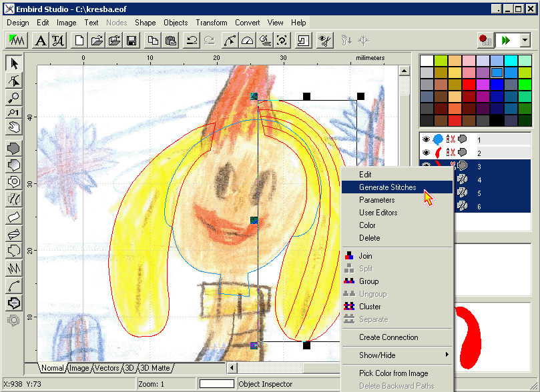Image resolution: width=540 pixels, height=392 pixels.
Task: Toggle visibility of object 1 in the list
Action: (425, 139)
